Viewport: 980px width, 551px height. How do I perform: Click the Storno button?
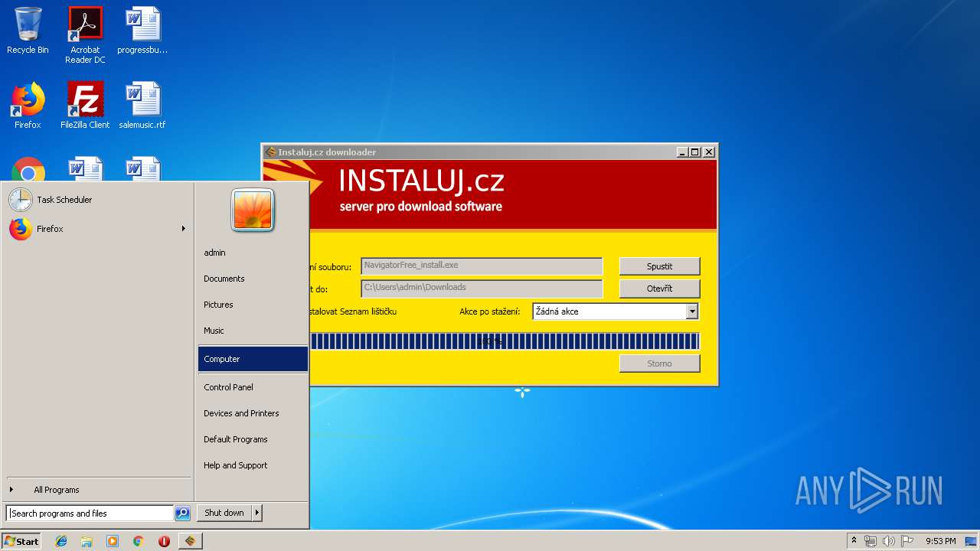[x=659, y=364]
